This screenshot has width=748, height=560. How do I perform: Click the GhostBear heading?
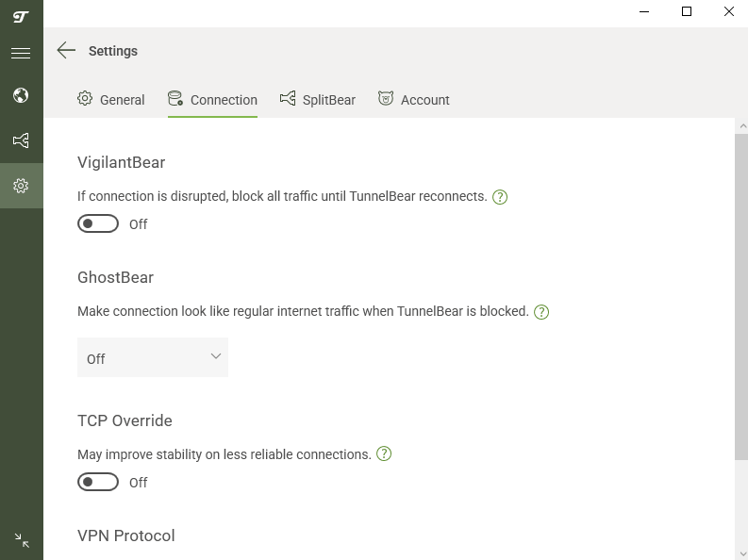pos(115,277)
